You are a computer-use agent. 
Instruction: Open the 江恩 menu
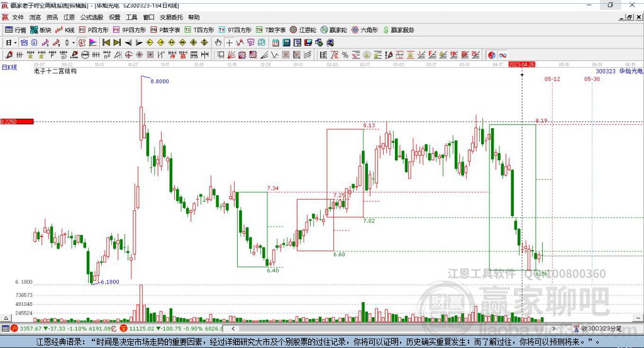(69, 17)
